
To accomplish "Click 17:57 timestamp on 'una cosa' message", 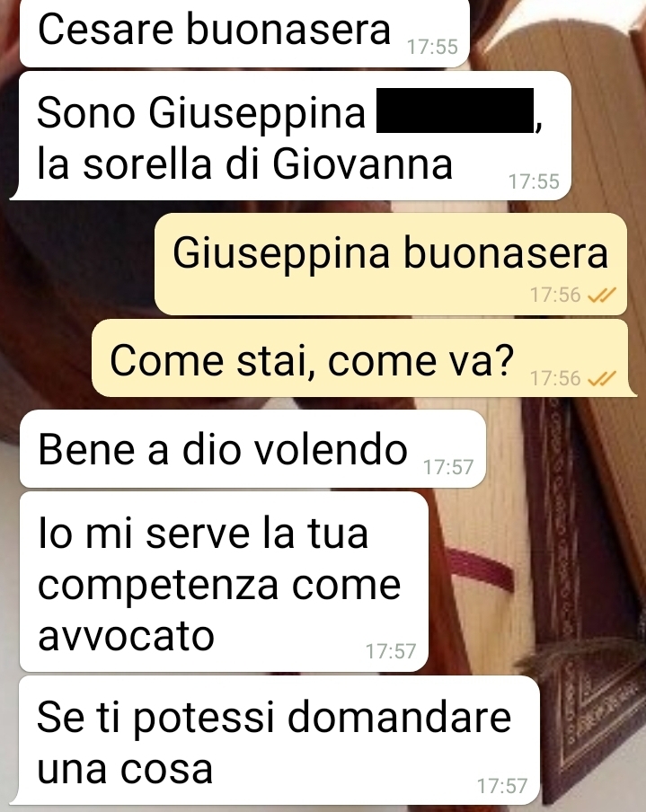I will tap(502, 786).
